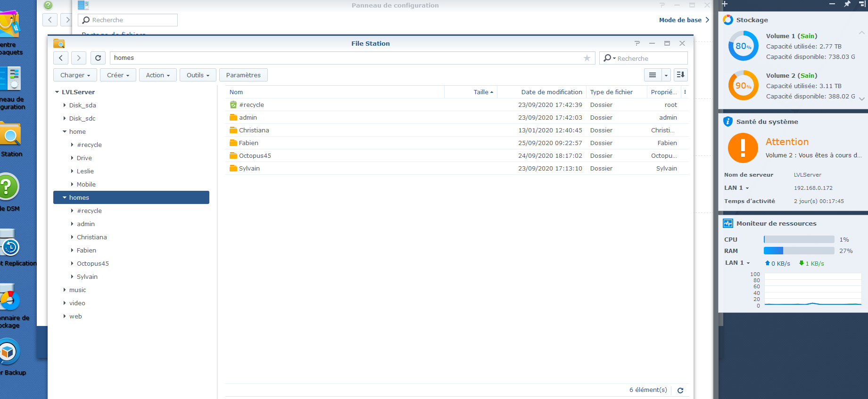Open the File Station search magnifier options
The height and width of the screenshot is (399, 868).
609,58
